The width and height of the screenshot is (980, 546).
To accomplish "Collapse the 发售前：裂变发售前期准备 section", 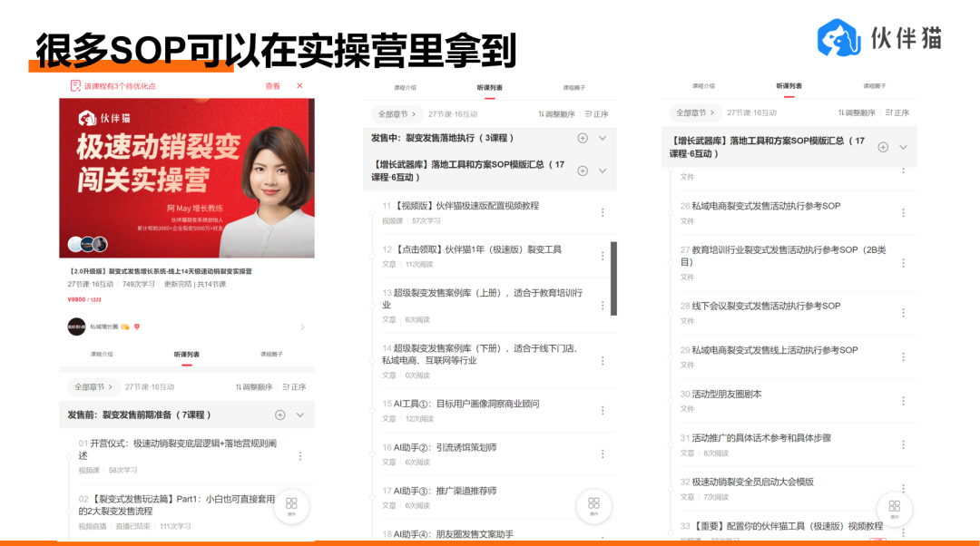I will pos(300,414).
